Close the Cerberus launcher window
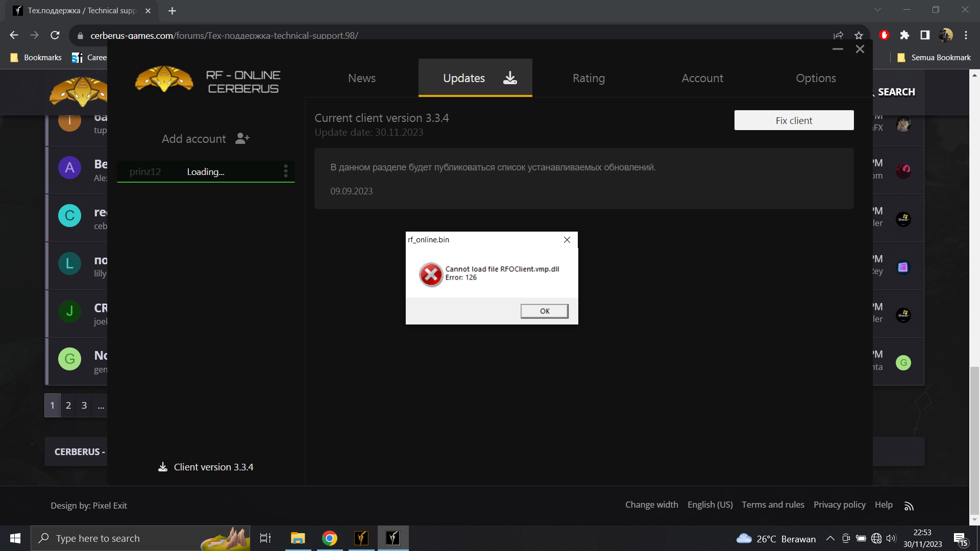Screen dimensions: 980x551 coord(860,49)
